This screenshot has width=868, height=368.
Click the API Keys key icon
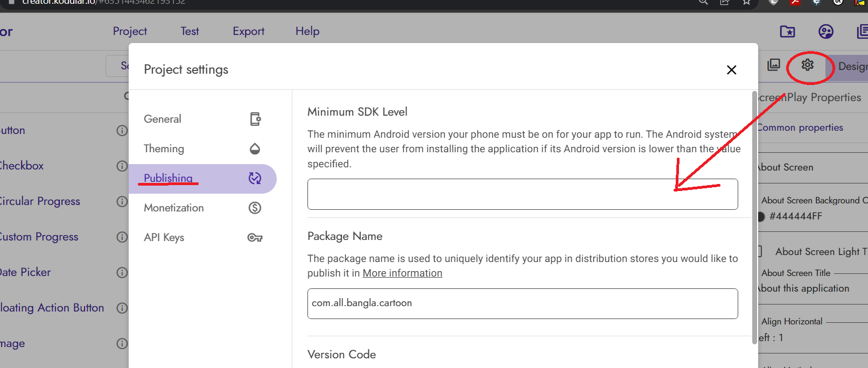pyautogui.click(x=255, y=237)
